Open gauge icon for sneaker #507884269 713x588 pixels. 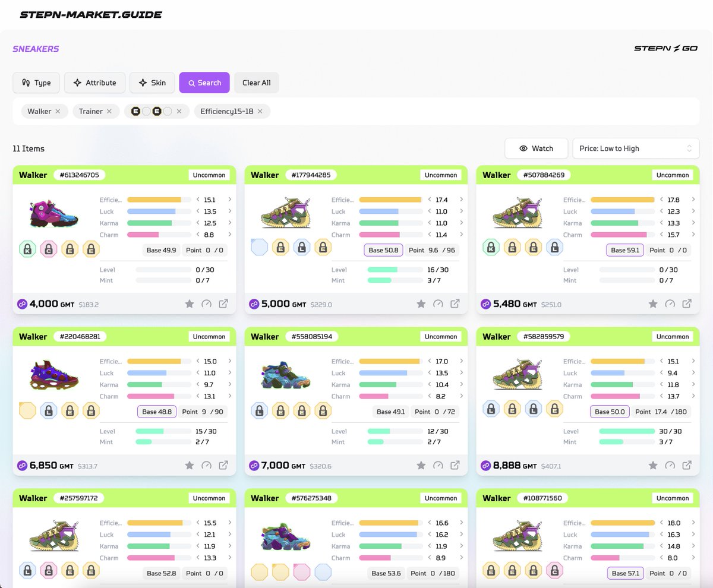[x=670, y=304]
